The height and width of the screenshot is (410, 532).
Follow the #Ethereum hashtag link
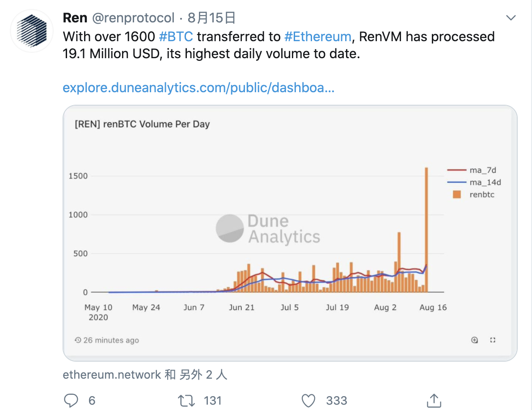[317, 36]
